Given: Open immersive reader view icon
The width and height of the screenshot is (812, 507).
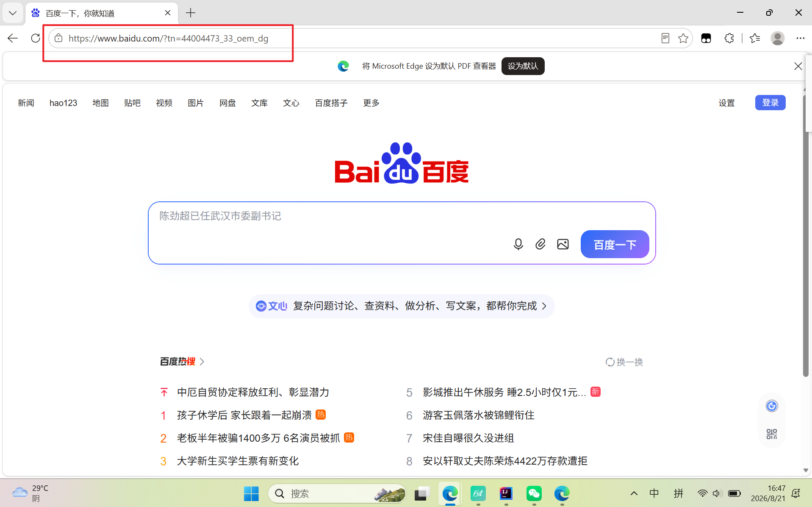Looking at the screenshot, I should point(665,38).
